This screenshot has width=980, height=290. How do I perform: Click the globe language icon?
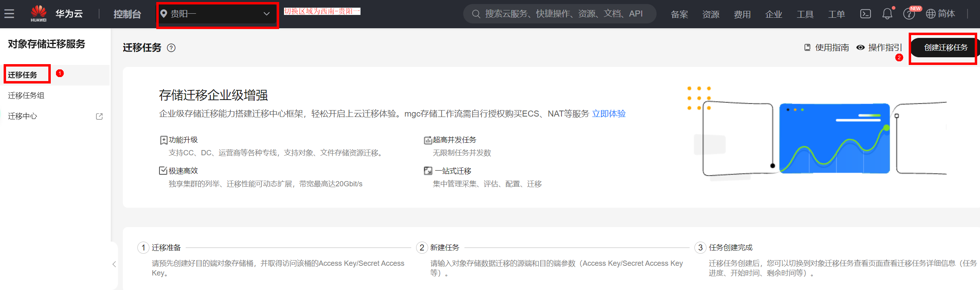click(x=930, y=14)
